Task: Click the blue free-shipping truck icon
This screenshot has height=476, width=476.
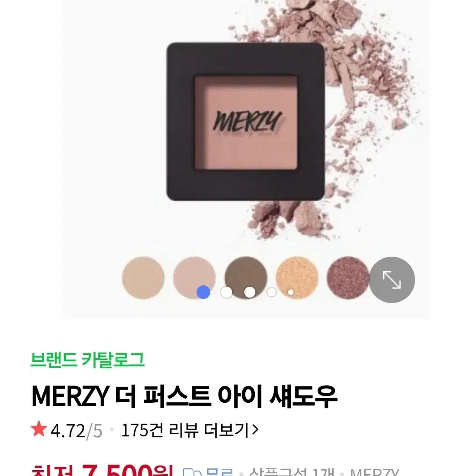Action: pos(192,472)
